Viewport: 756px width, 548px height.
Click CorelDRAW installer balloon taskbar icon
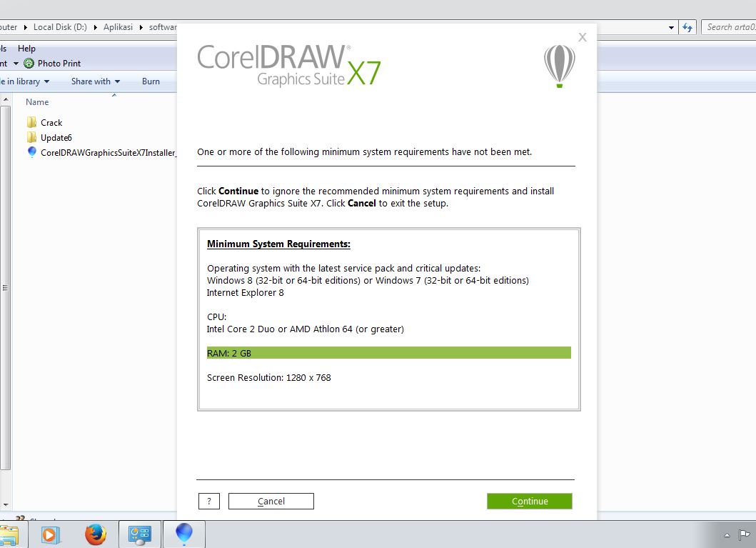183,534
